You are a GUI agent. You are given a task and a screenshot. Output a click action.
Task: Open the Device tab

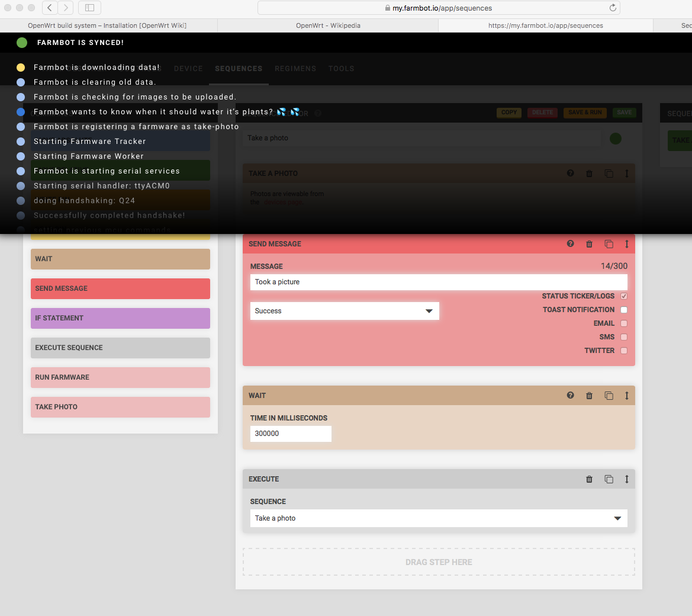pyautogui.click(x=188, y=69)
